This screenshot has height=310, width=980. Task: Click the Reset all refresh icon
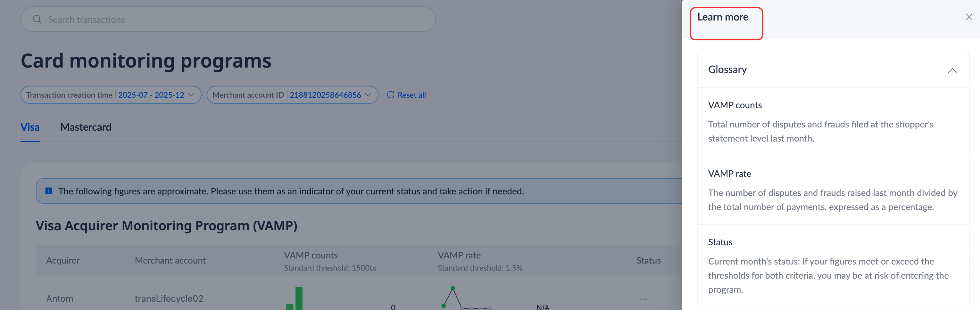pyautogui.click(x=390, y=95)
